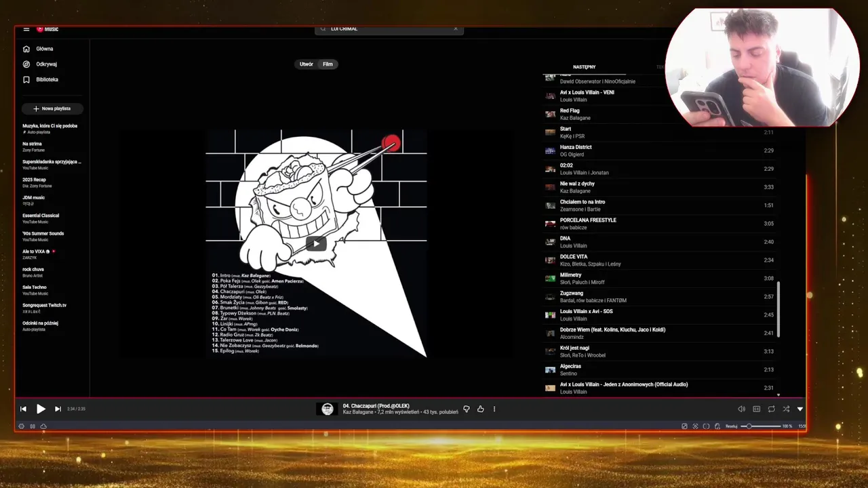Select queue item Avi x Louis Villain - VENI

pyautogui.click(x=661, y=96)
